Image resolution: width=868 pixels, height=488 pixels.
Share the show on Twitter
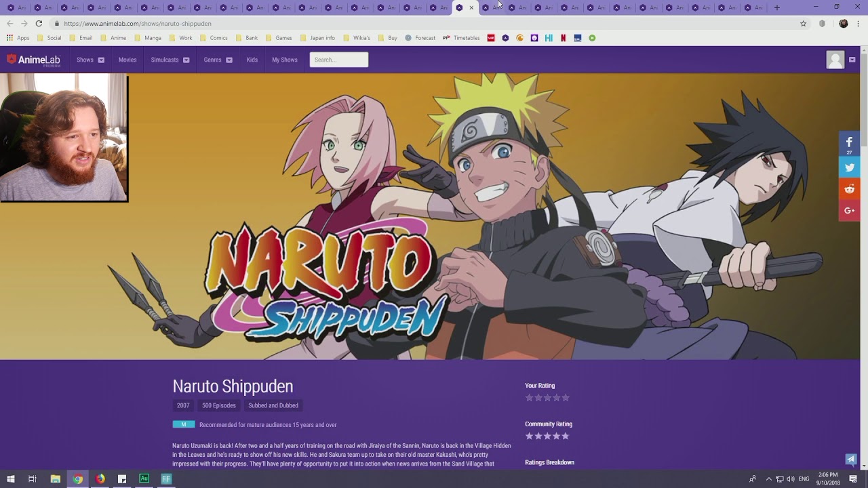click(849, 167)
